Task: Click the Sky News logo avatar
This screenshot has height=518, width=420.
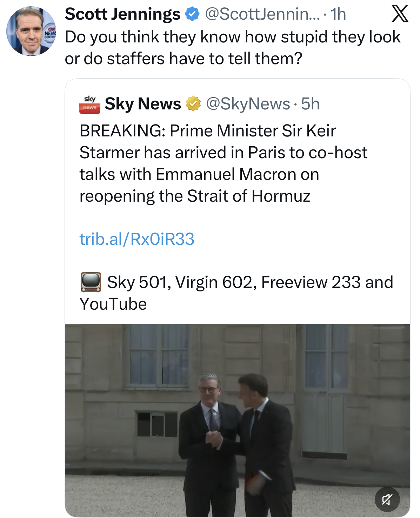Action: tap(90, 104)
